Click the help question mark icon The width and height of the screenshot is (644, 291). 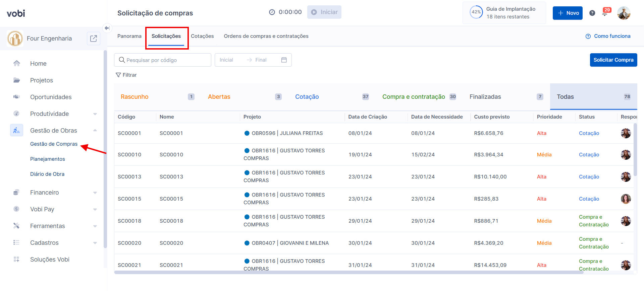[592, 13]
